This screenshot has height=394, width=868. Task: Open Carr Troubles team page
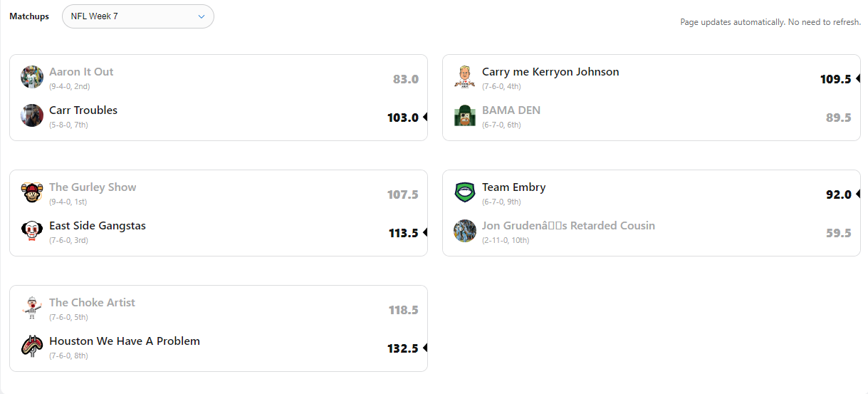[83, 110]
